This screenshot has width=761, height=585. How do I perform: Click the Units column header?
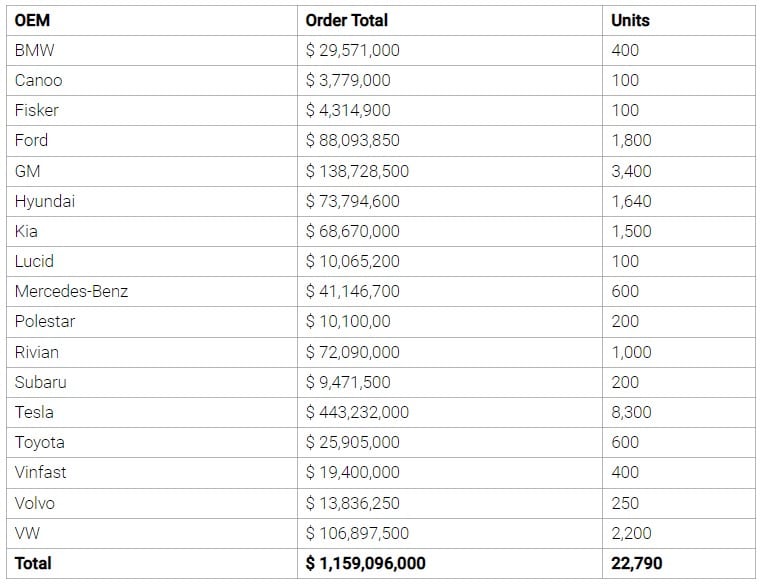[630, 20]
